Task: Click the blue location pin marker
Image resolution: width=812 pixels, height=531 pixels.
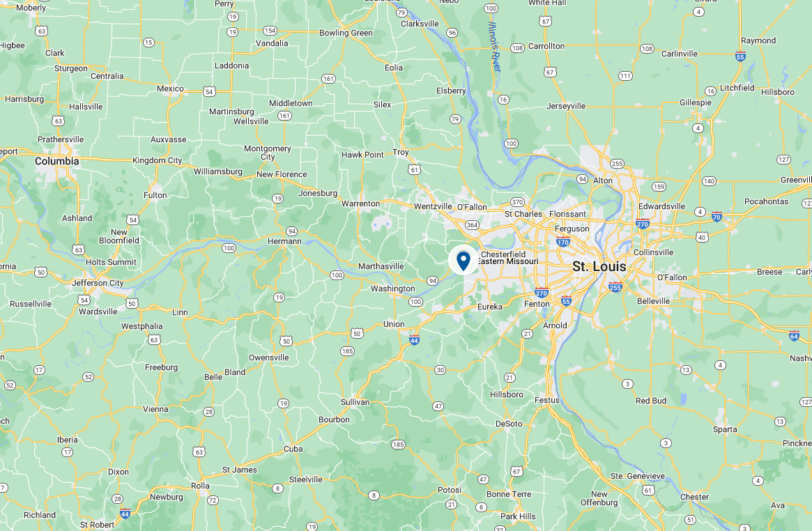Action: [464, 261]
